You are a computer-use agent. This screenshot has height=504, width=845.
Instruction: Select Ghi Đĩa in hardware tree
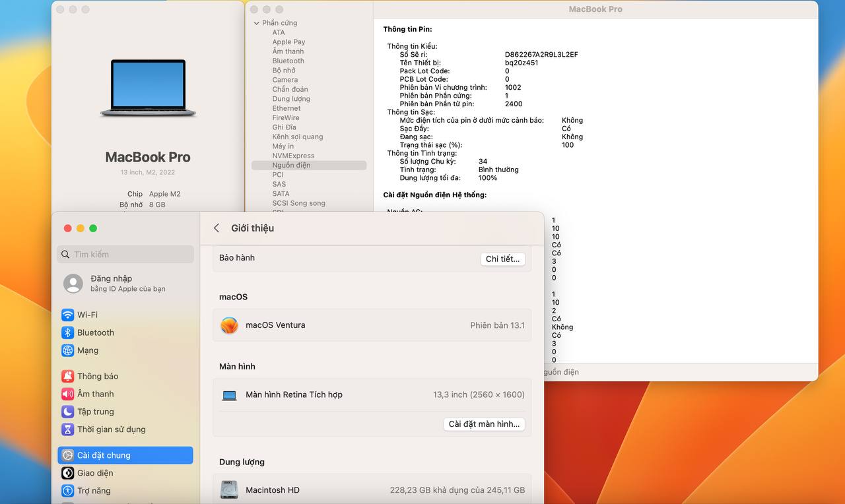[284, 127]
